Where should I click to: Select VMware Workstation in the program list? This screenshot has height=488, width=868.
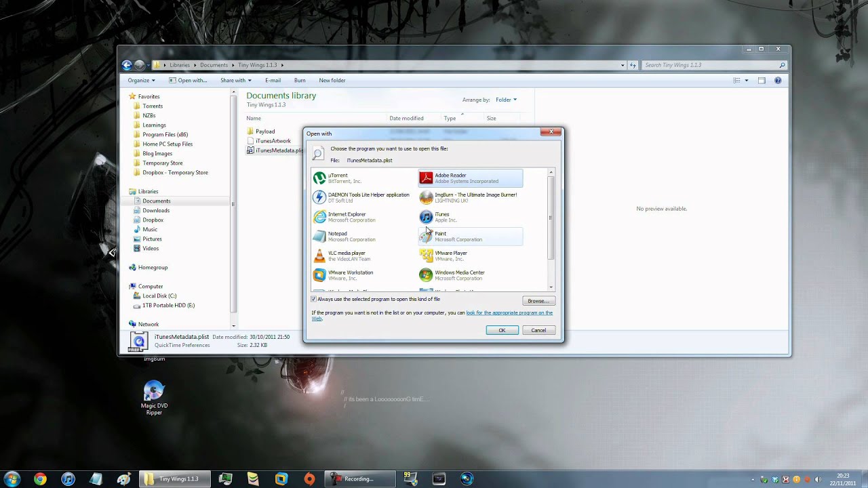363,275
